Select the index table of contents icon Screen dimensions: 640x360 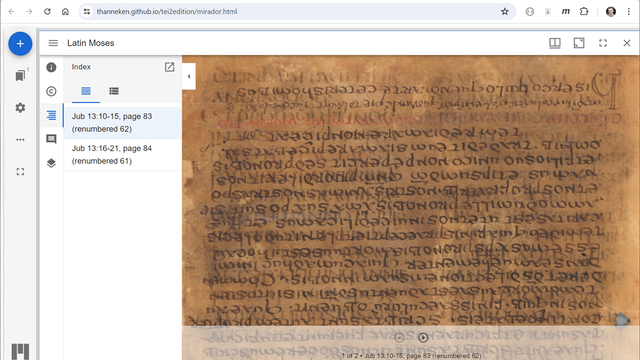pos(51,115)
